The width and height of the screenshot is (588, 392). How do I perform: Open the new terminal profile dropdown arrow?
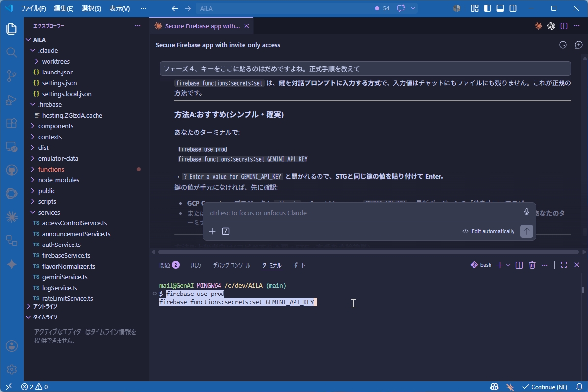508,265
